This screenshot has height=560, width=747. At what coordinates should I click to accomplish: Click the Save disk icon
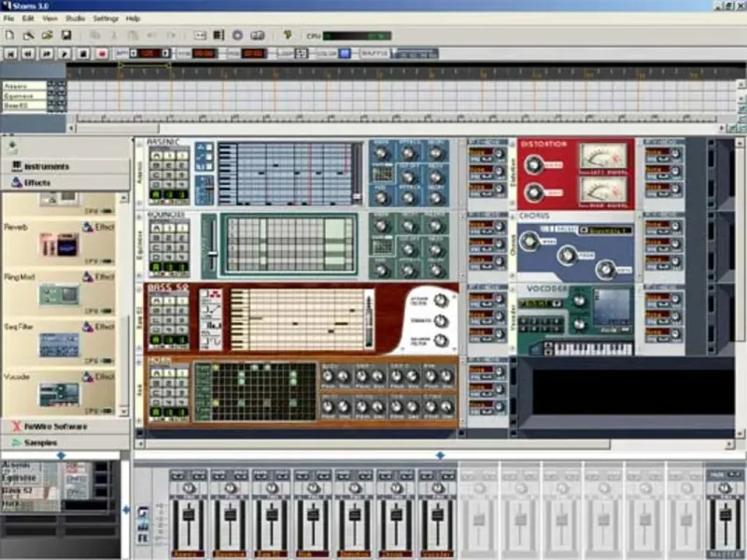click(66, 35)
